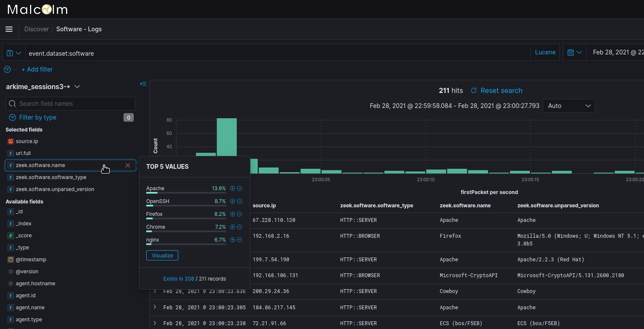Click the Malcolm logo

(x=37, y=9)
